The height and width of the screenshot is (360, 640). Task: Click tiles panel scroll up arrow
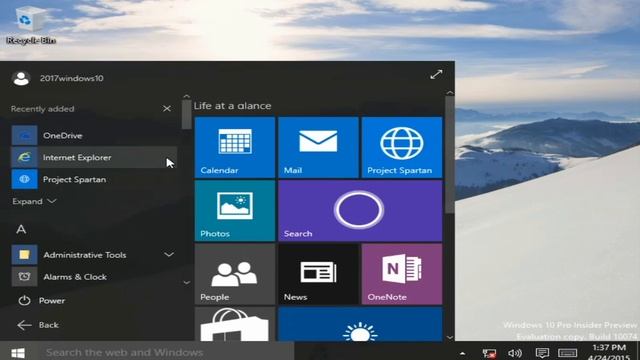[450, 93]
